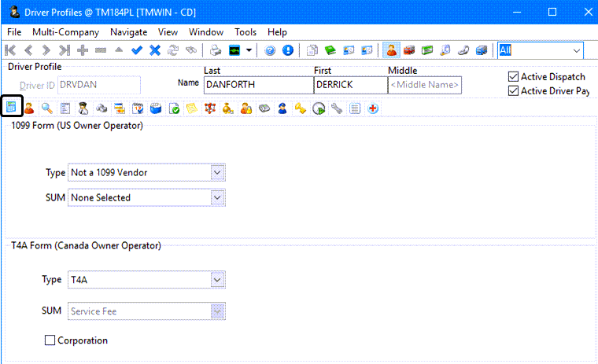Open the 1099 SUM None Selected dropdown
Image resolution: width=598 pixels, height=364 pixels.
(218, 198)
